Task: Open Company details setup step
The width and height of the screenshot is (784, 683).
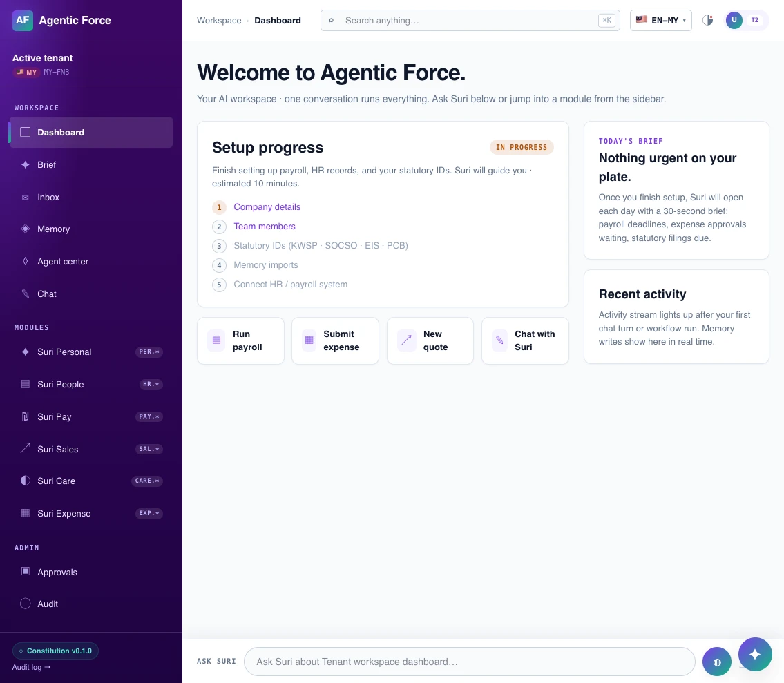Action: point(267,207)
